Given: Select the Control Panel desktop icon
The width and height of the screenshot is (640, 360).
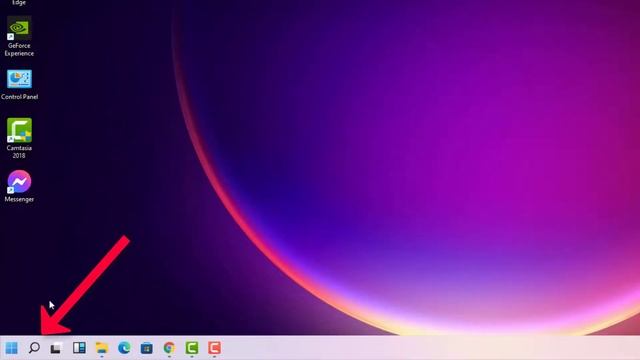Looking at the screenshot, I should click(x=19, y=85).
